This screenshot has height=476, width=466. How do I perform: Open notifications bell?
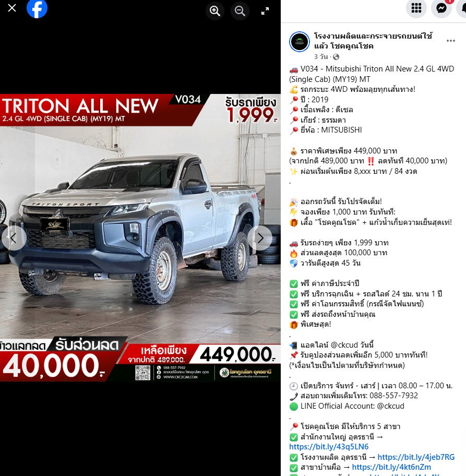pyautogui.click(x=463, y=8)
